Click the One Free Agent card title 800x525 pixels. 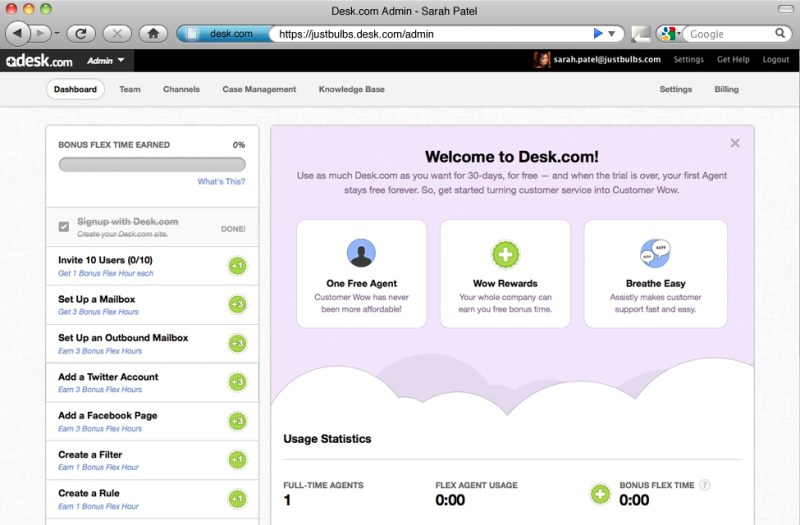point(361,283)
